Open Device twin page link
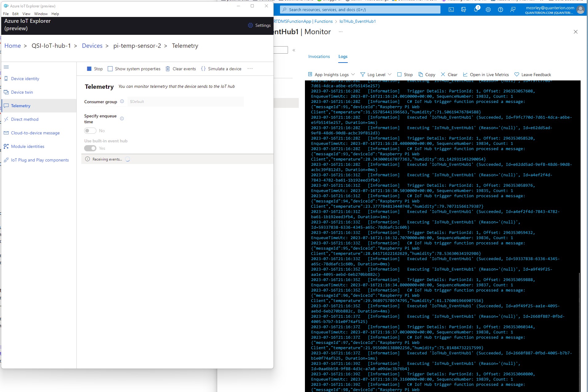This screenshot has width=588, height=392. pos(22,92)
